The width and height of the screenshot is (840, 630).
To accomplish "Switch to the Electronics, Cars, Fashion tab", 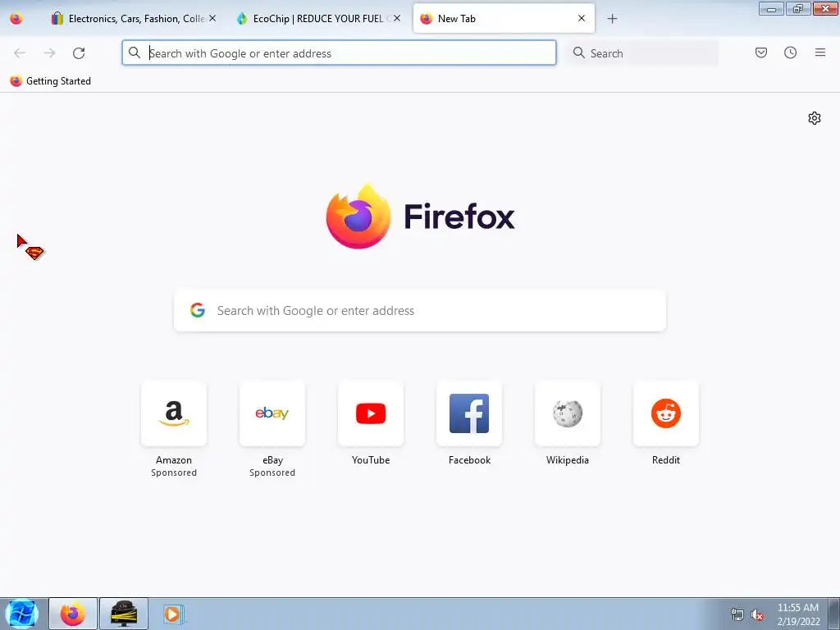I will [x=134, y=19].
